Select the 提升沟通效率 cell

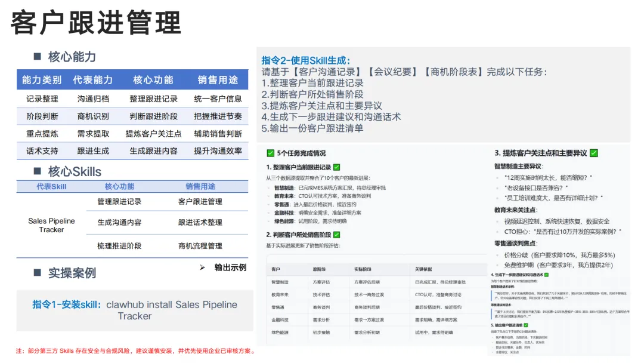click(218, 151)
